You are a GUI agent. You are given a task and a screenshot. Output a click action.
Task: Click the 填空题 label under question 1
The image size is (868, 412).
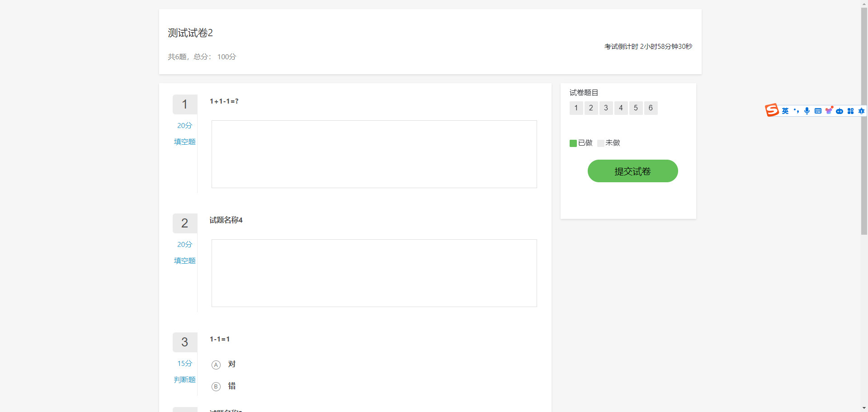tap(185, 142)
